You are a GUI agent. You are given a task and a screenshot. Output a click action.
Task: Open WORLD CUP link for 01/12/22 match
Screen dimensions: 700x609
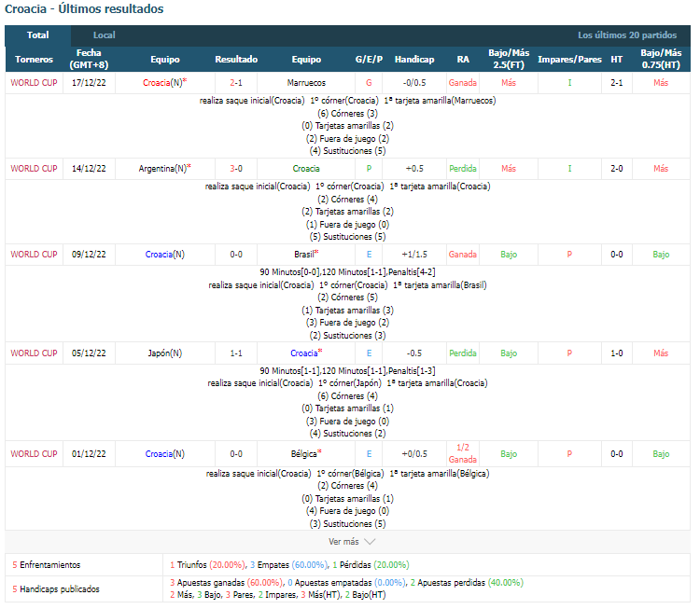(x=34, y=454)
